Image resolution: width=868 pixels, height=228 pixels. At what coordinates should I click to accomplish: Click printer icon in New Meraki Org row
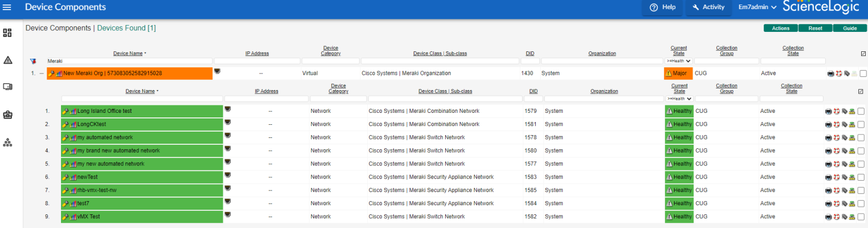831,74
